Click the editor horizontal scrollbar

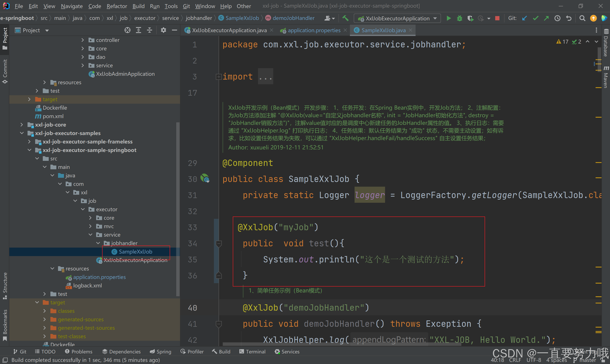point(341,344)
